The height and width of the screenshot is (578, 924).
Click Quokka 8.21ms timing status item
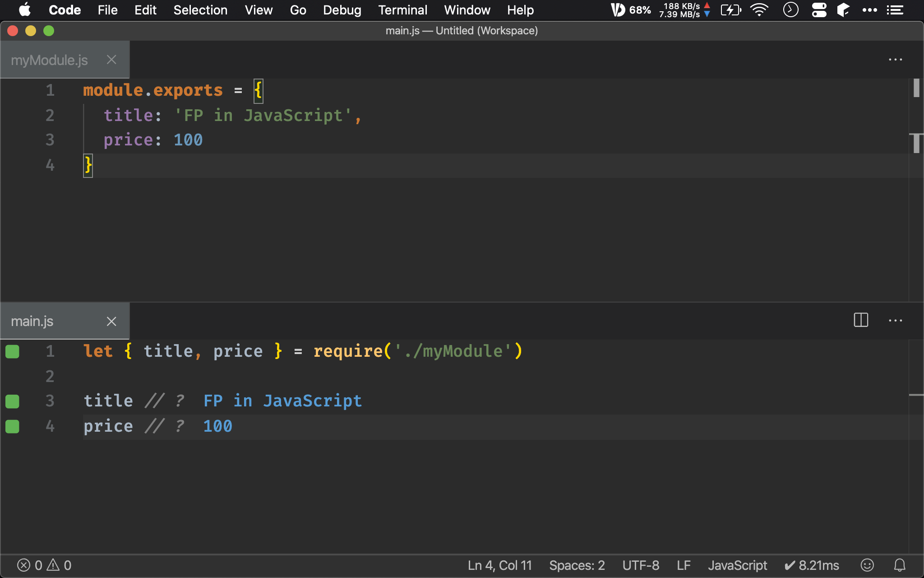812,565
